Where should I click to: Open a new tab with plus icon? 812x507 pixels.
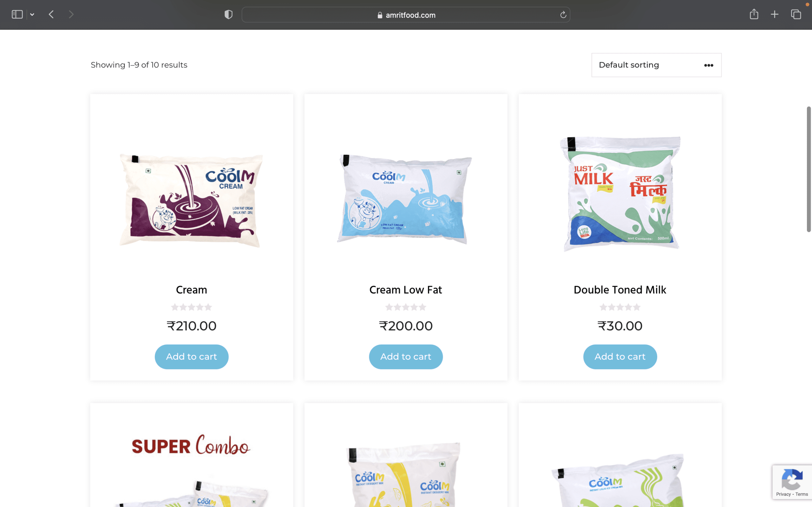click(775, 15)
